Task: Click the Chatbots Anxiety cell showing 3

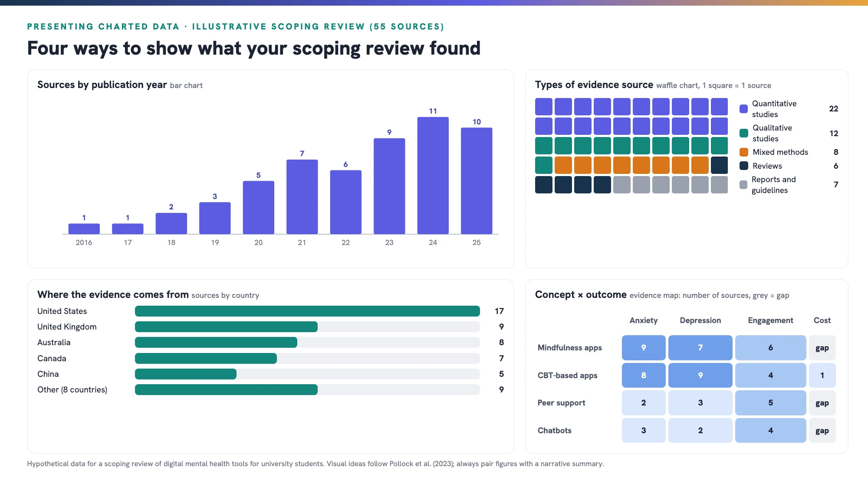Action: 644,430
